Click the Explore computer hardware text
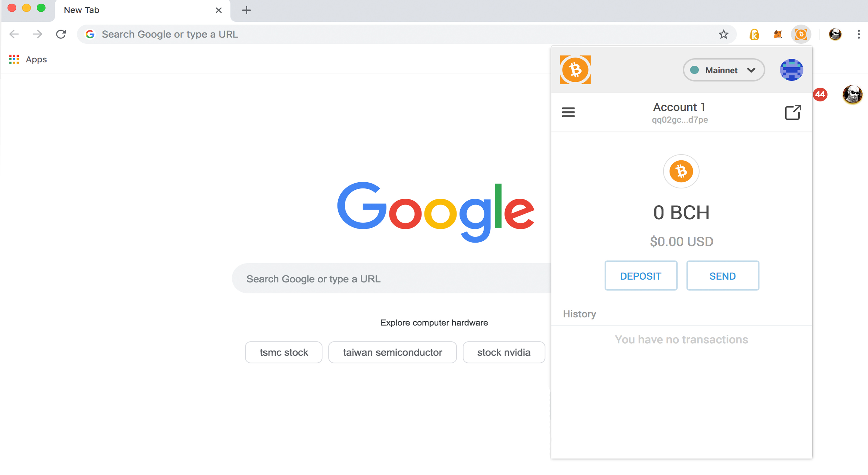Image resolution: width=868 pixels, height=475 pixels. click(x=434, y=323)
